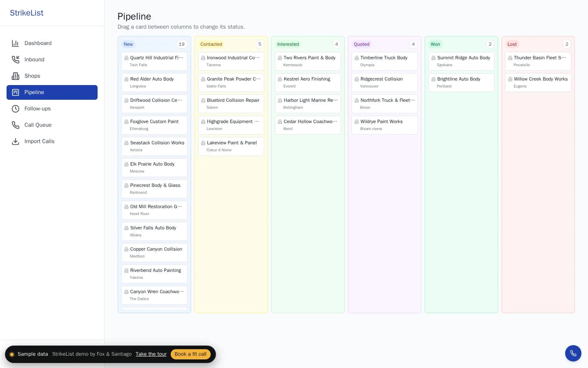Click the New column label
The image size is (588, 368).
point(128,44)
